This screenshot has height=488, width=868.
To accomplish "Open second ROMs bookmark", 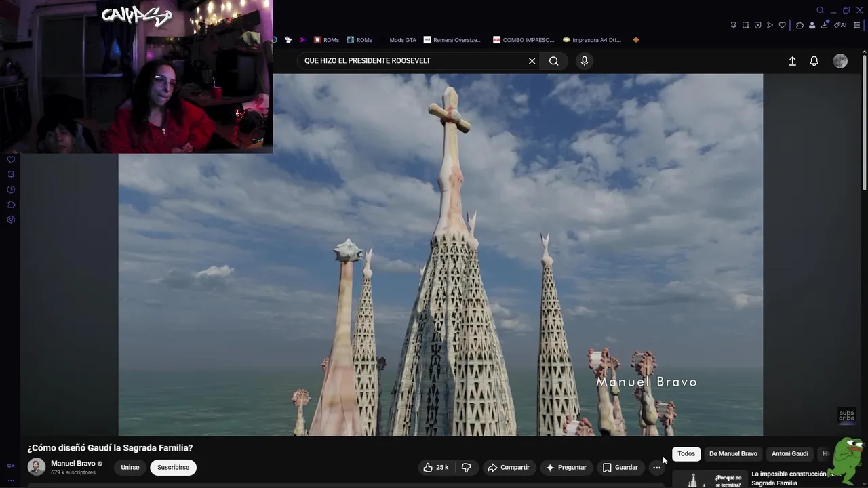I will tap(359, 40).
